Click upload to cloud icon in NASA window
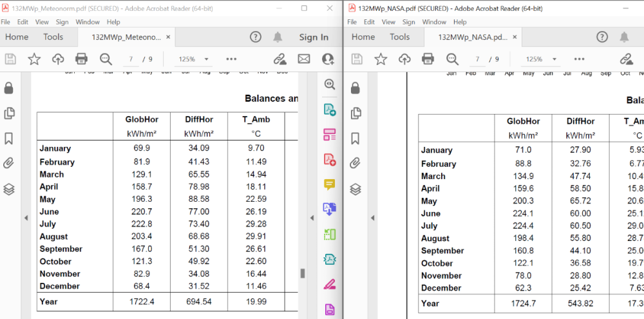644x319 pixels. tap(404, 59)
